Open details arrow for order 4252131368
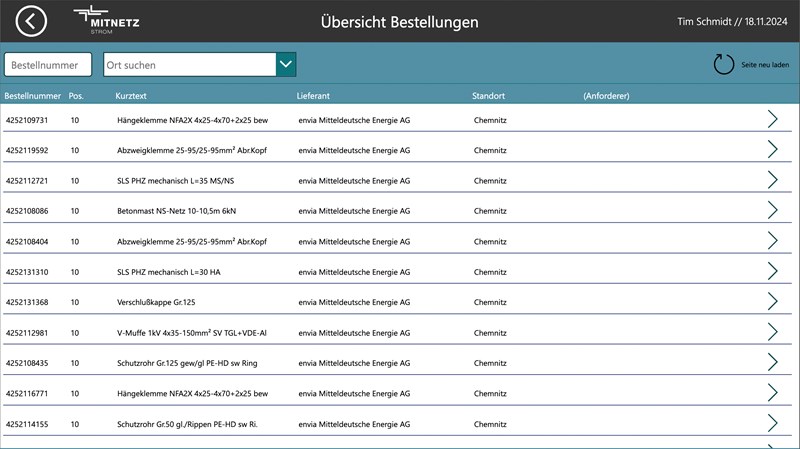800x449 pixels. 772,302
